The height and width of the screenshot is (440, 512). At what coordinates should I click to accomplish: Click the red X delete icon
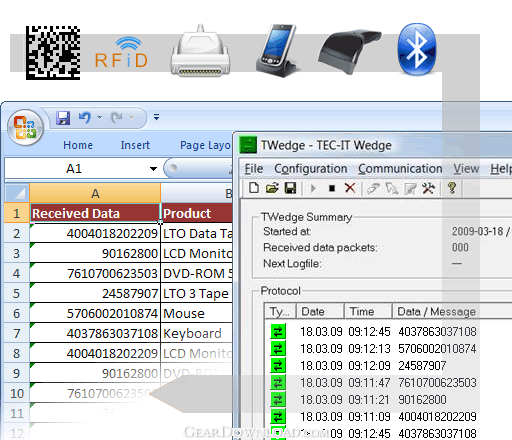(350, 188)
